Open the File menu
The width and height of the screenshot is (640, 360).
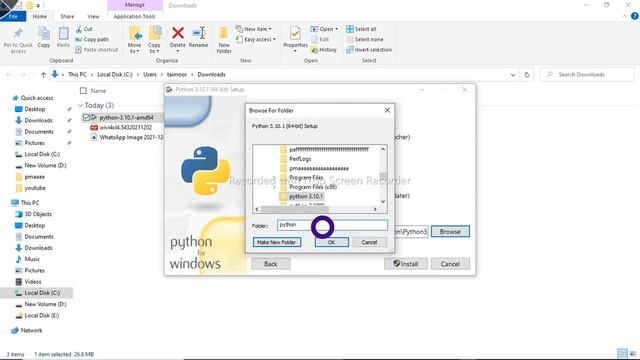(x=13, y=16)
